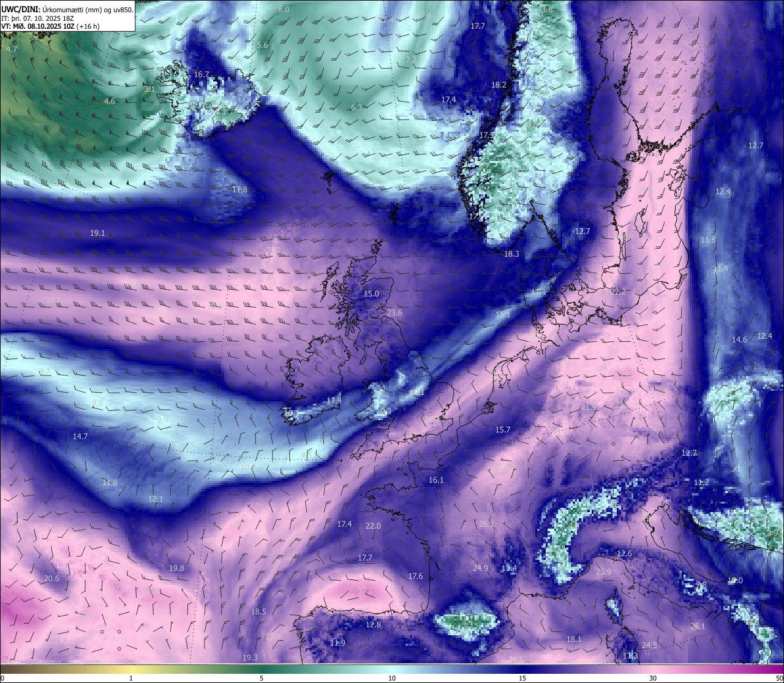The height and width of the screenshot is (683, 784).
Task: Click the 18.1 value label
Action: [x=574, y=640]
